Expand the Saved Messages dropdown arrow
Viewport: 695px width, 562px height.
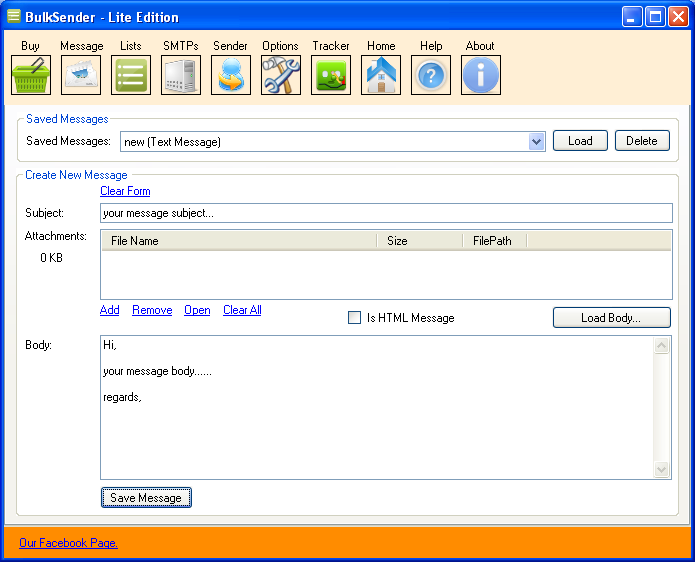pyautogui.click(x=537, y=142)
